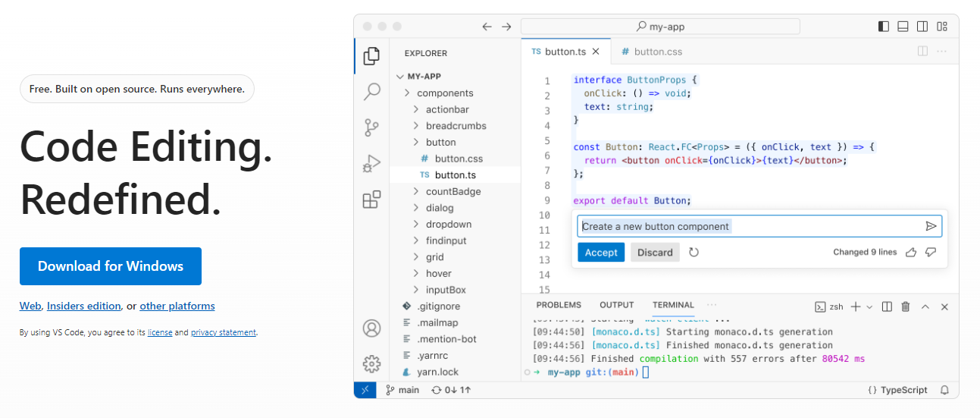The image size is (980, 418).
Task: Open editor more actions ellipsis
Action: 942,52
